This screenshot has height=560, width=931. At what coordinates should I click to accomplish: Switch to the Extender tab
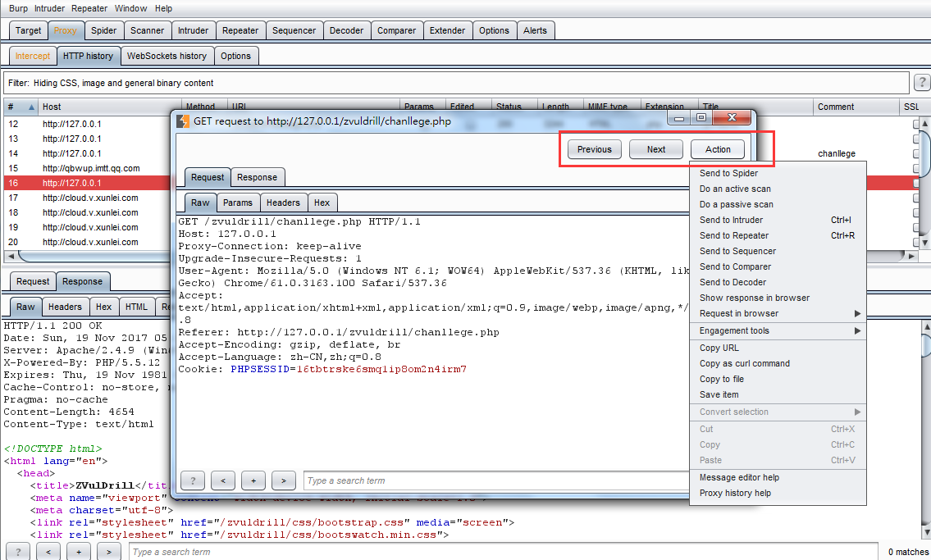click(447, 30)
